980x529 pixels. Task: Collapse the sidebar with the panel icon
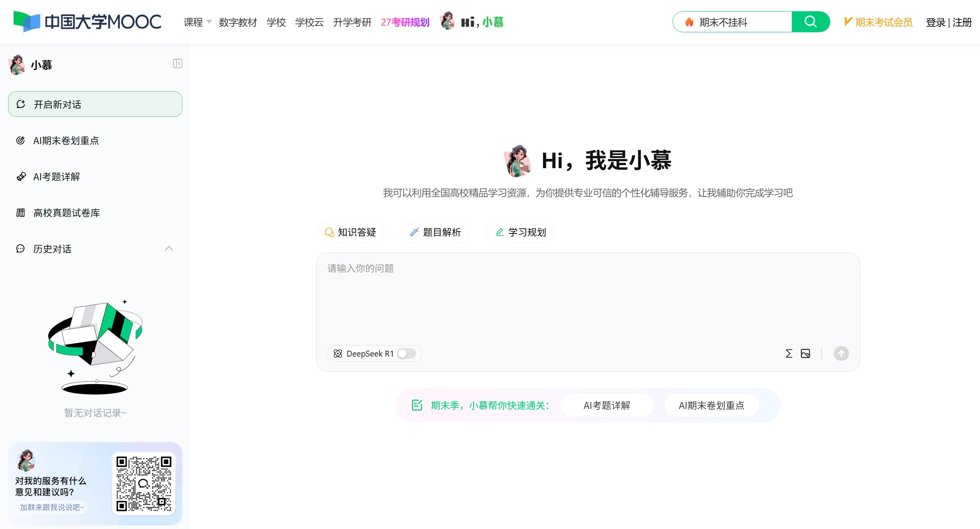point(178,64)
